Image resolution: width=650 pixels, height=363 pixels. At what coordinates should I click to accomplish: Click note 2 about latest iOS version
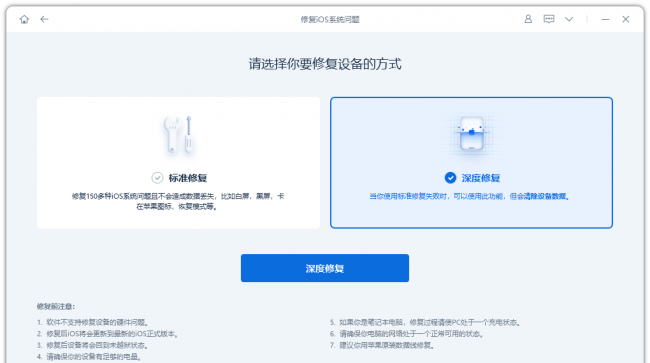(107, 334)
